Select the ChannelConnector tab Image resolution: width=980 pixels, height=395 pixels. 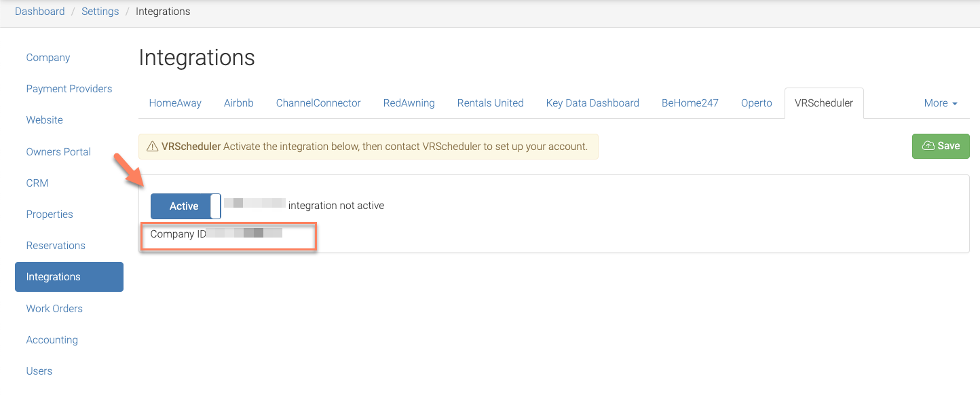(x=318, y=103)
